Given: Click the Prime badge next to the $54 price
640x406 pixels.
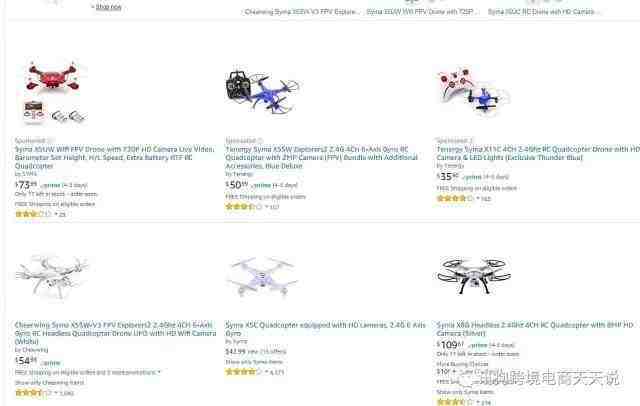Looking at the screenshot, I should (51, 363).
